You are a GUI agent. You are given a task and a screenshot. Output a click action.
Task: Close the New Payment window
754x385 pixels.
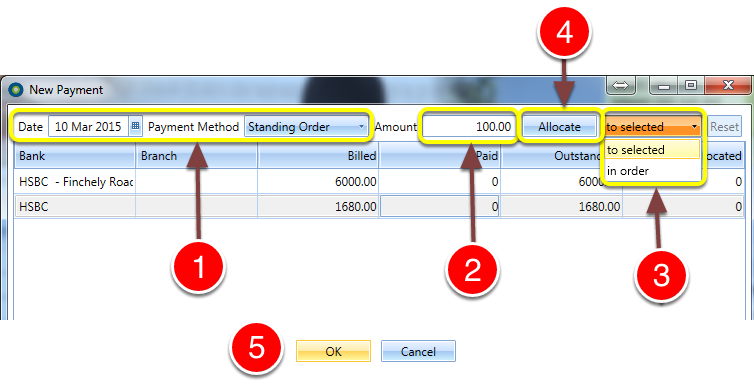(x=728, y=86)
